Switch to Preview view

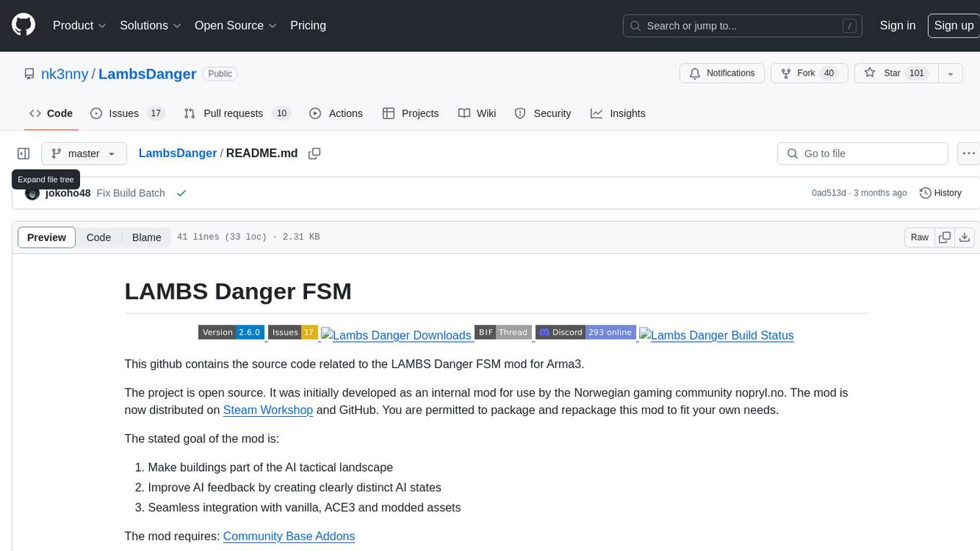coord(47,237)
